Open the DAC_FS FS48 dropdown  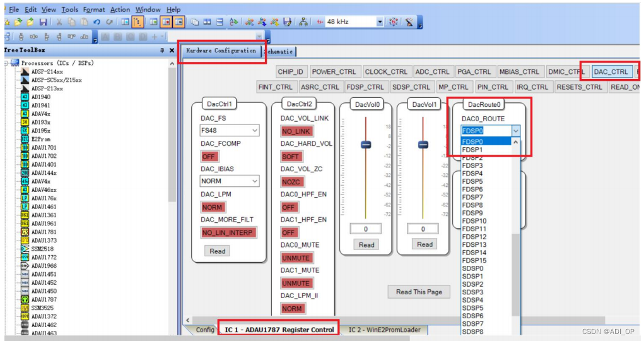click(230, 130)
